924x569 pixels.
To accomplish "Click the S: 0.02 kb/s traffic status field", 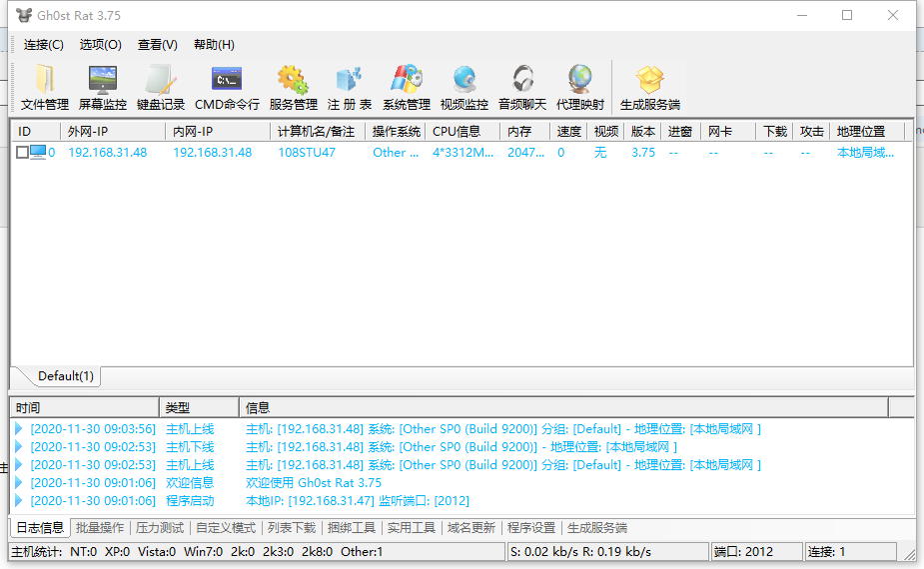I will [608, 552].
